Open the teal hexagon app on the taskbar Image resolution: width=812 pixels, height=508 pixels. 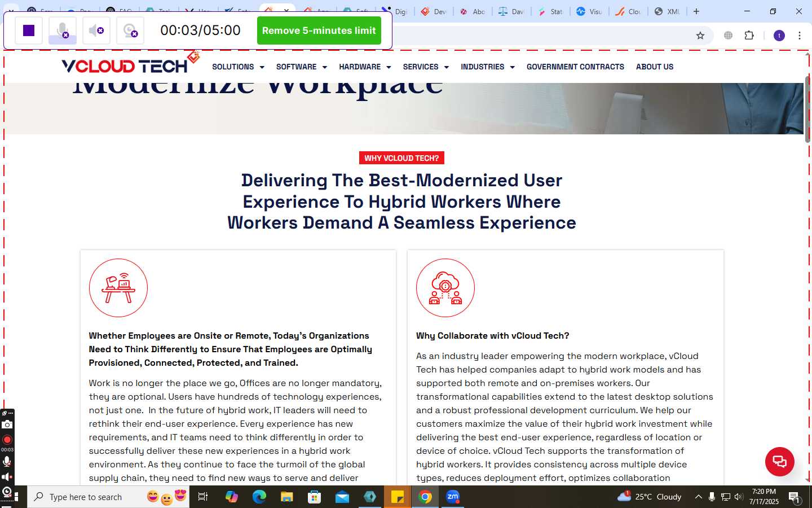(370, 497)
